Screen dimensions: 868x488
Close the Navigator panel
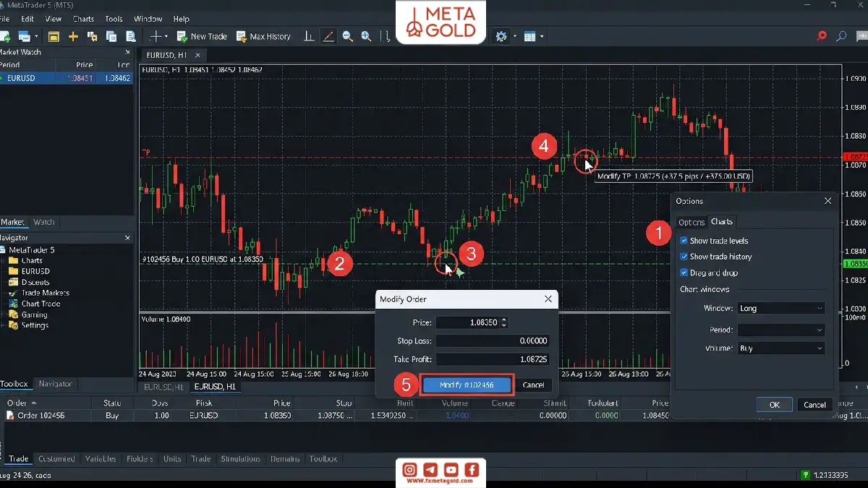(x=128, y=238)
